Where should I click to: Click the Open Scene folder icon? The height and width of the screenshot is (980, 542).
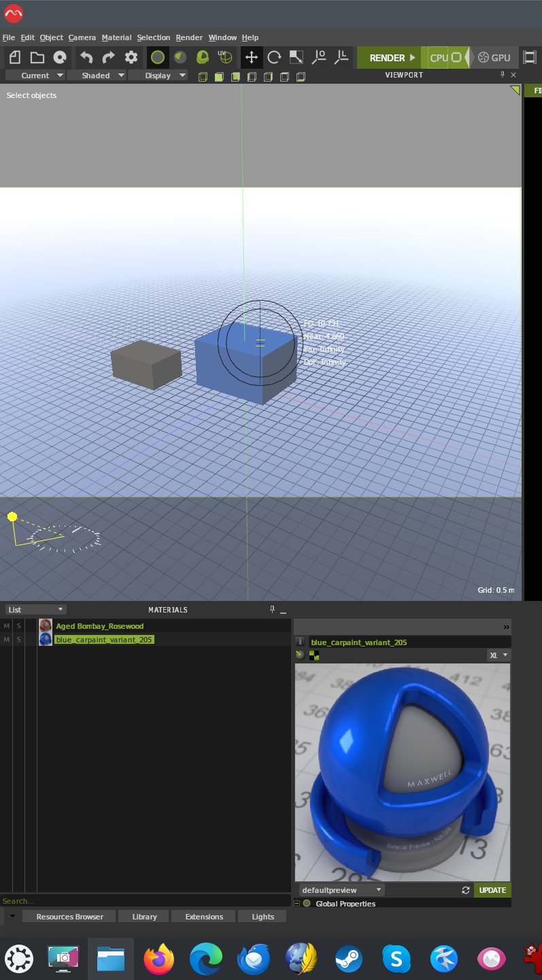37,58
